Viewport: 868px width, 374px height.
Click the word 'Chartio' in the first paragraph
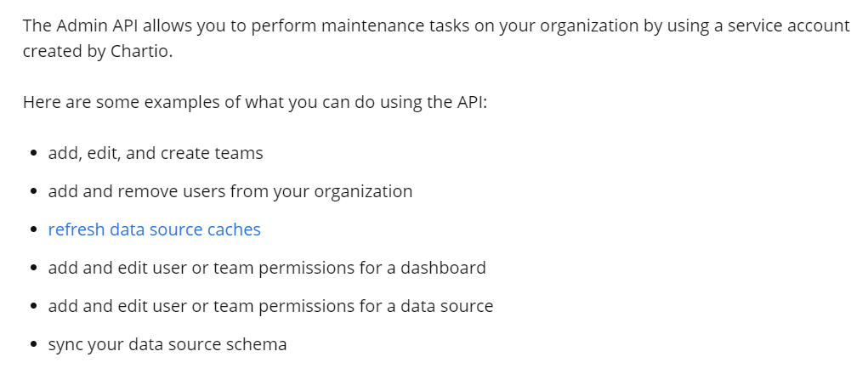point(142,52)
